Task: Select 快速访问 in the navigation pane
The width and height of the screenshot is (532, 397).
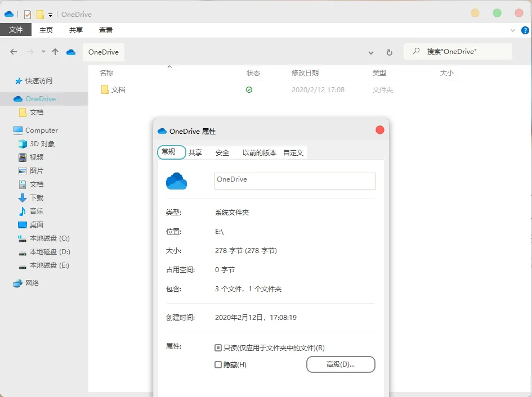Action: click(x=34, y=80)
